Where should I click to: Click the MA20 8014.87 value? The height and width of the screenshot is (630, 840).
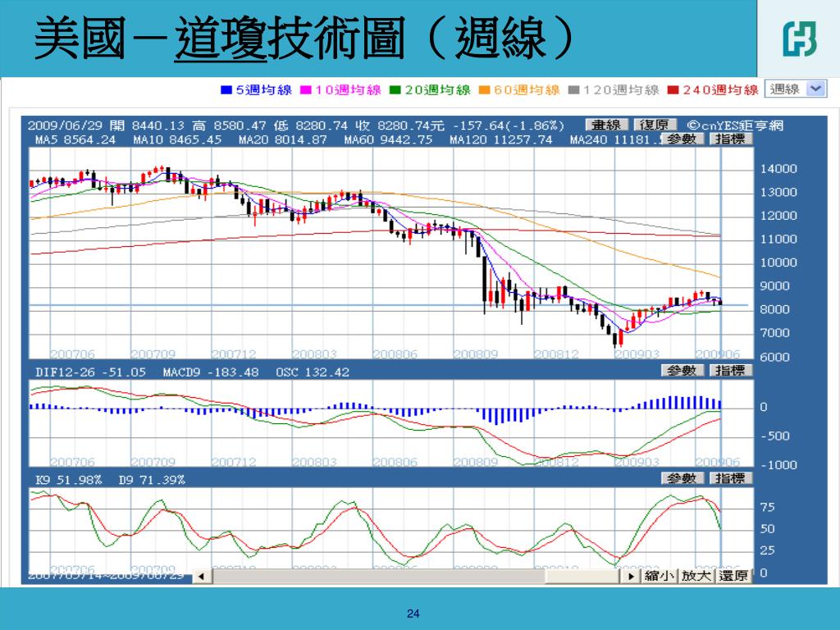point(283,139)
